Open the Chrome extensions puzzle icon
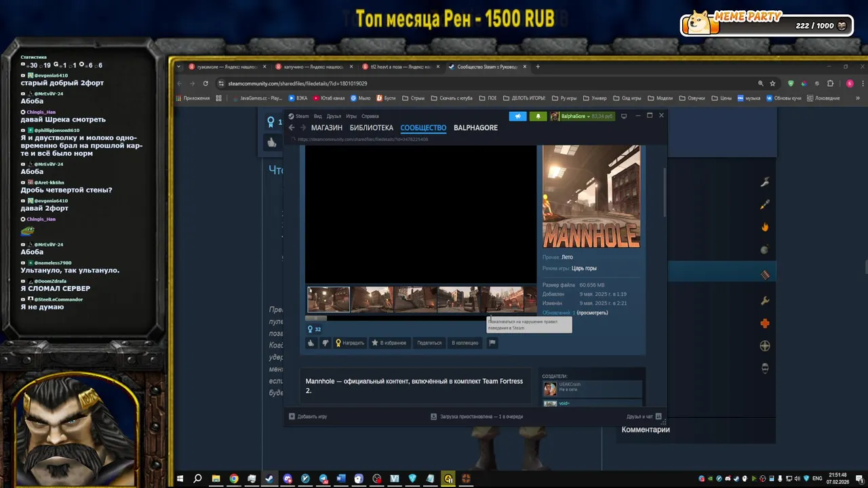The height and width of the screenshot is (488, 868). [830, 83]
